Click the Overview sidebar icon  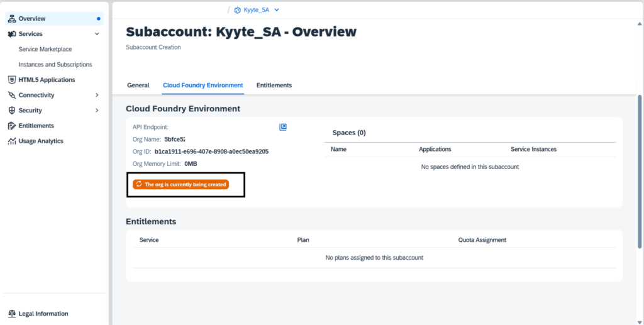[12, 18]
